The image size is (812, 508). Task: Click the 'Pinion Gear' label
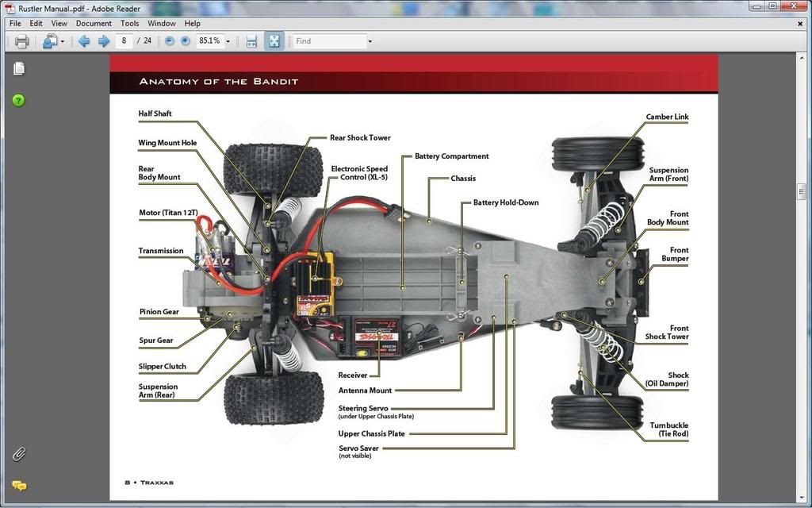click(x=159, y=312)
